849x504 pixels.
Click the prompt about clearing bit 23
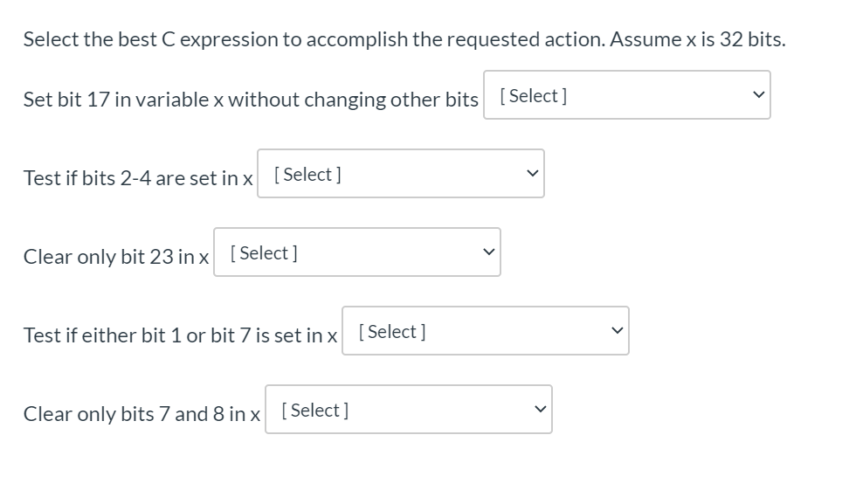click(x=116, y=257)
